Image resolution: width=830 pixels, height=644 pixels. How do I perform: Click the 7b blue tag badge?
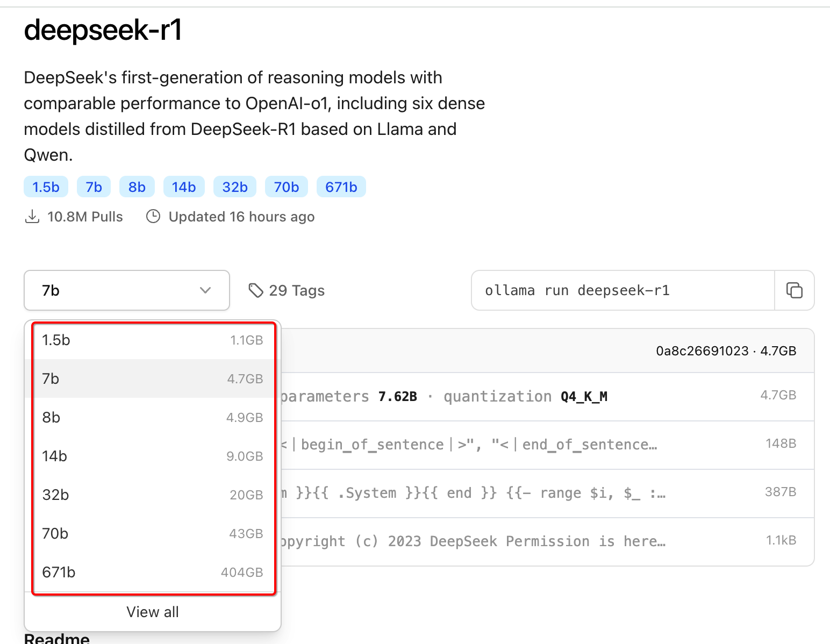94,187
